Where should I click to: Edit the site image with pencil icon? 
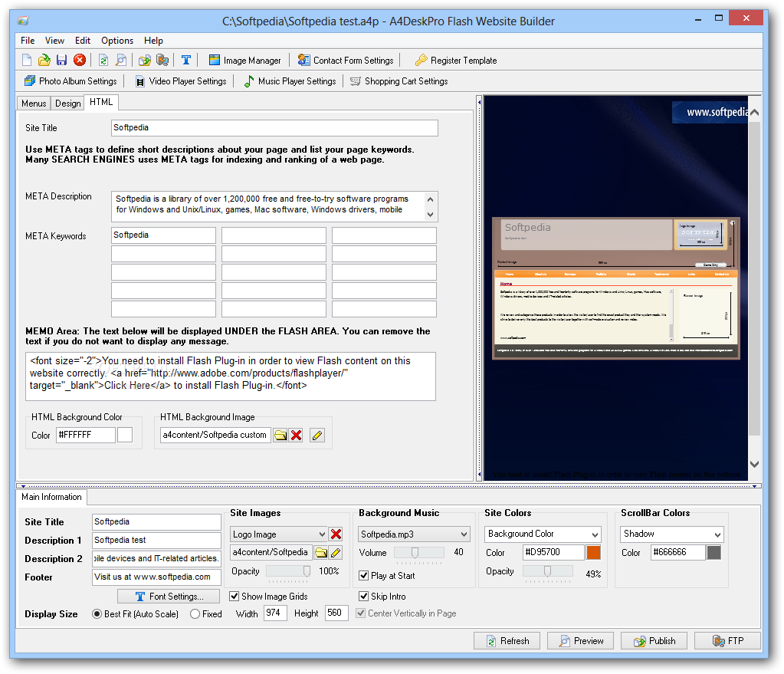pos(336,552)
